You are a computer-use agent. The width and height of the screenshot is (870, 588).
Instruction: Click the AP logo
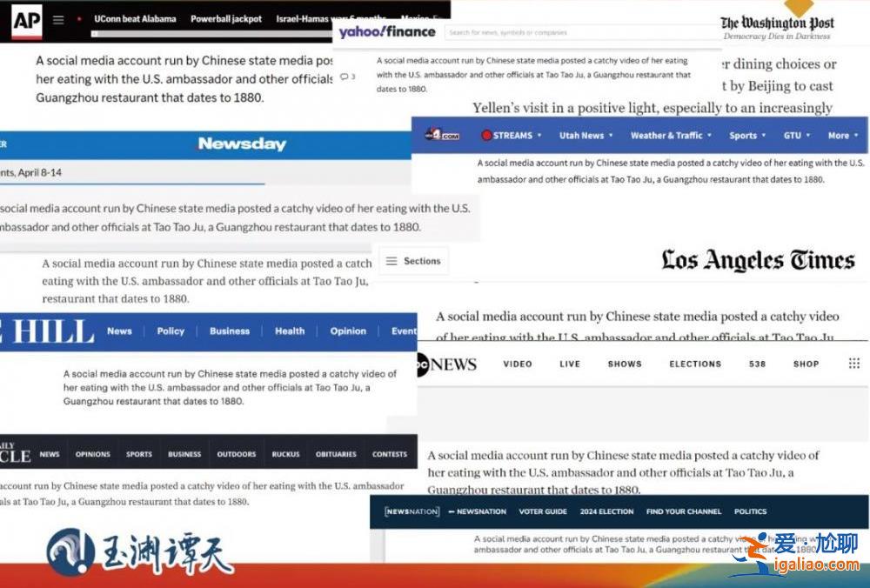[x=27, y=22]
